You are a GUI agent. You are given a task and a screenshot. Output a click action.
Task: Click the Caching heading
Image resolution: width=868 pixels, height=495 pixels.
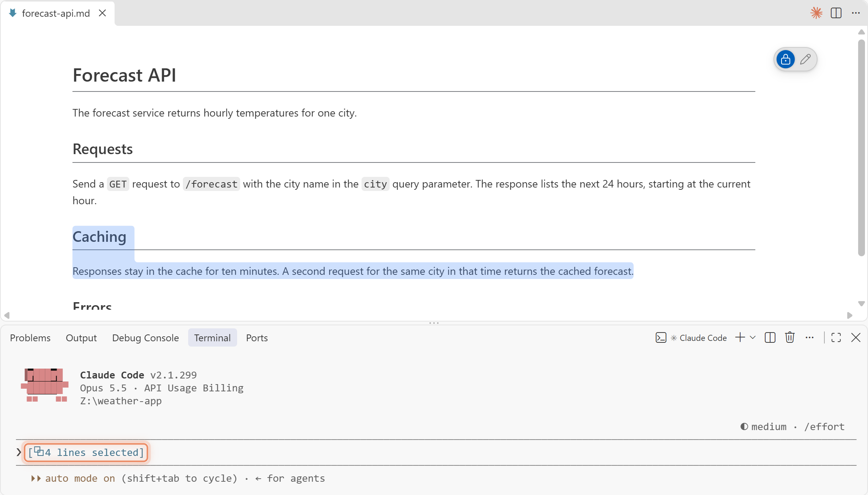99,237
